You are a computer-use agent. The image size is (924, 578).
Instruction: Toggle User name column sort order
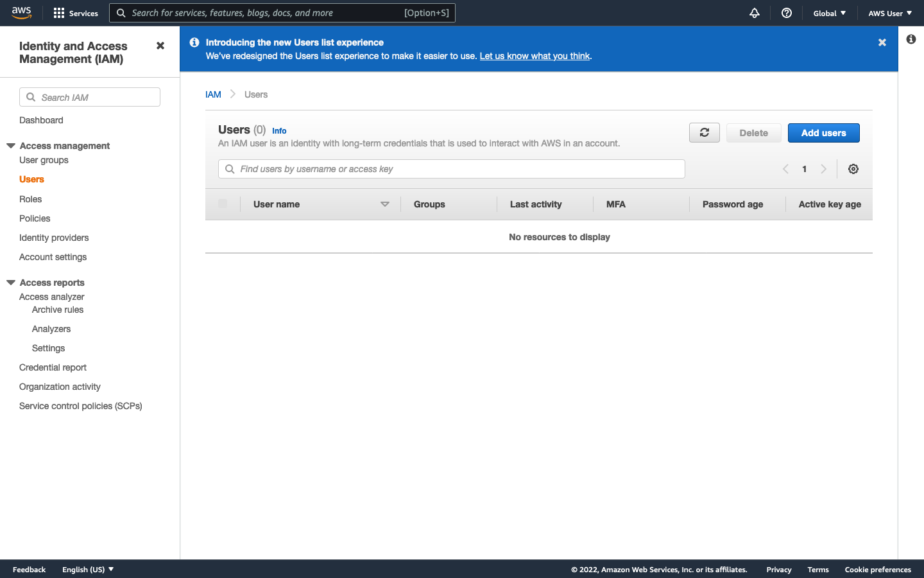pyautogui.click(x=384, y=204)
